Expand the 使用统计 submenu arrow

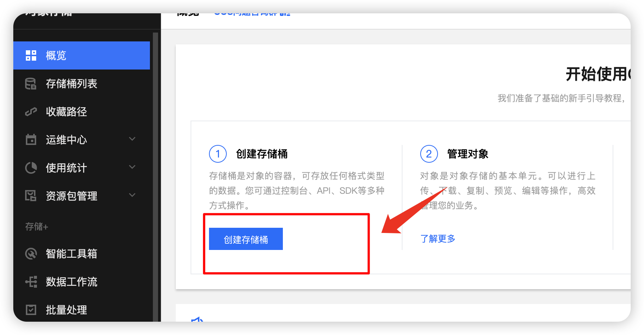coord(132,167)
